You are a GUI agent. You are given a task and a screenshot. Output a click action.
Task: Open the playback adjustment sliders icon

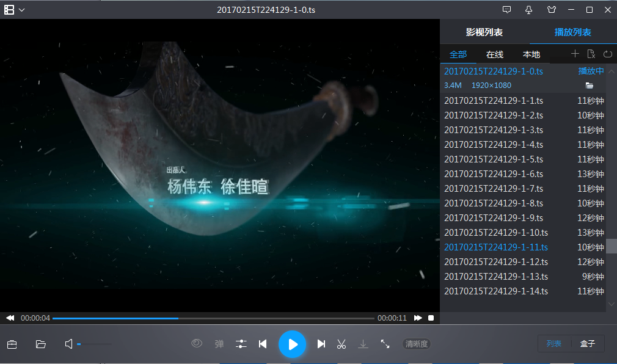(x=241, y=344)
